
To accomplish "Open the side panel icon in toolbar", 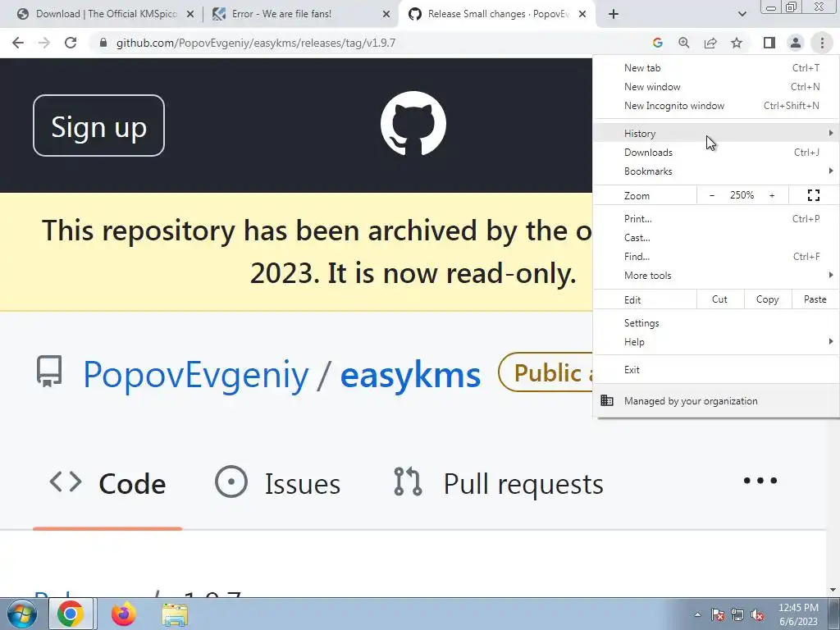I will (x=769, y=43).
